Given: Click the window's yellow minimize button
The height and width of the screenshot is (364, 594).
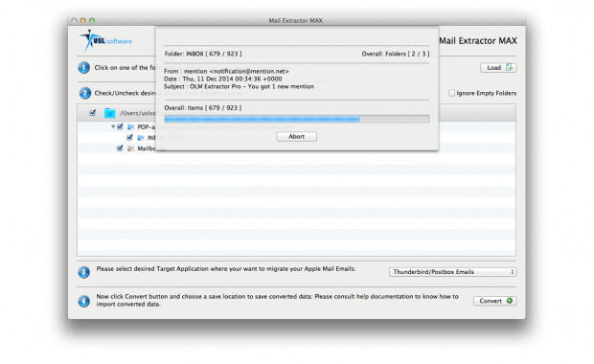Looking at the screenshot, I should click(x=83, y=20).
